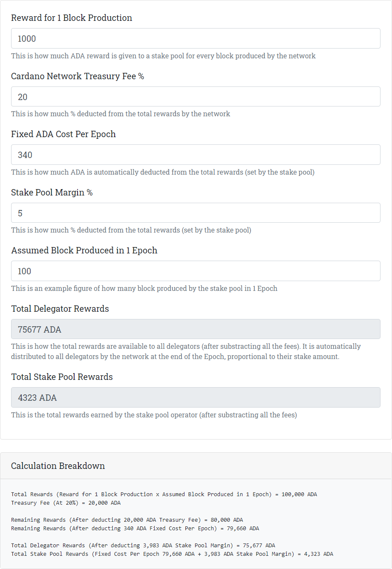Click the "Reward for 1 Block Production" label
This screenshot has height=569, width=392.
coord(72,18)
